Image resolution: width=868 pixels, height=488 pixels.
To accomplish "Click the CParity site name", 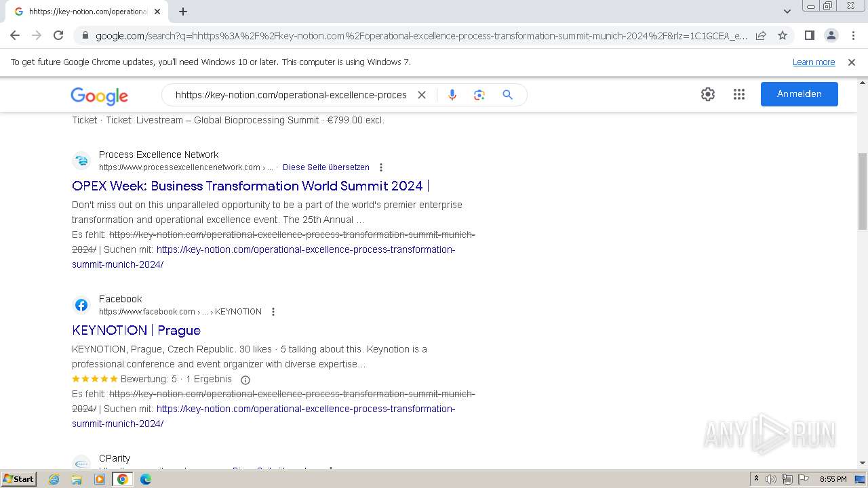I will coord(115,458).
